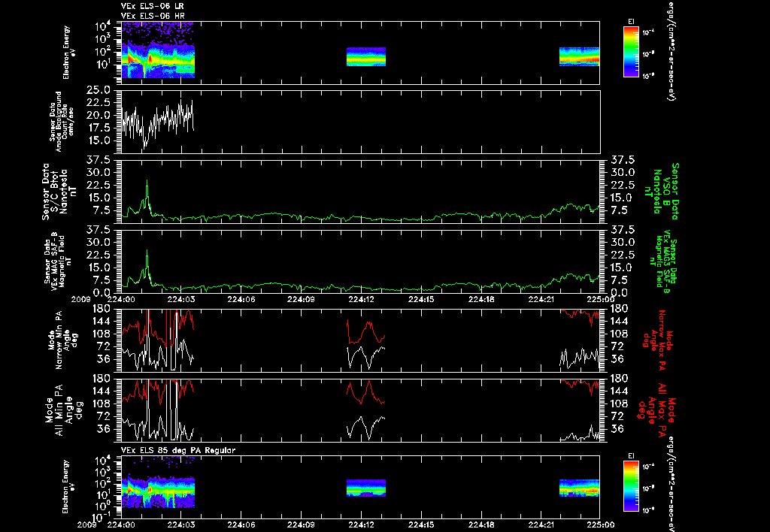Click the "EI" label above the top color bar
Screen dimensions: 770x532
click(631, 22)
